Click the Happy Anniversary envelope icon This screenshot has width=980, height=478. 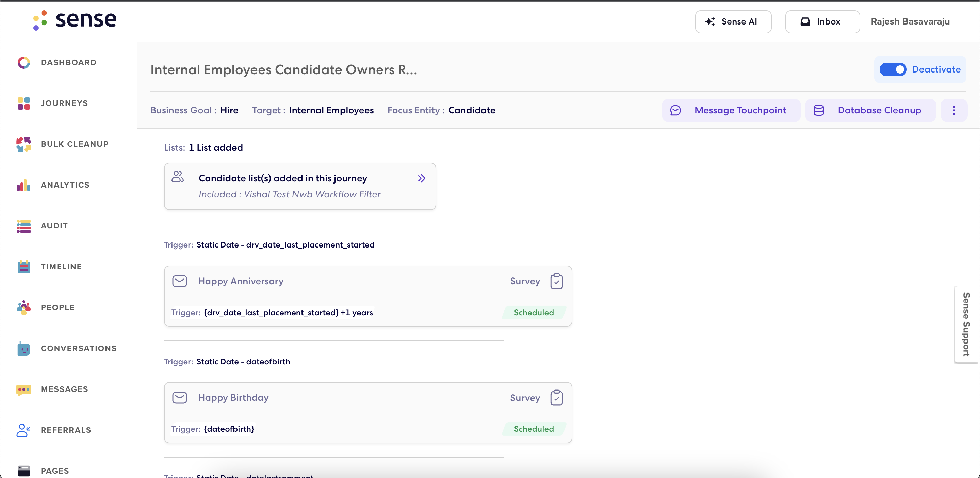(x=180, y=281)
